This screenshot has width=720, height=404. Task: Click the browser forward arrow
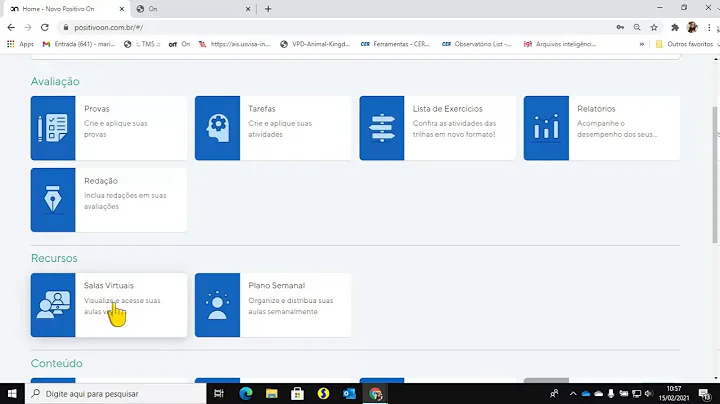click(28, 28)
